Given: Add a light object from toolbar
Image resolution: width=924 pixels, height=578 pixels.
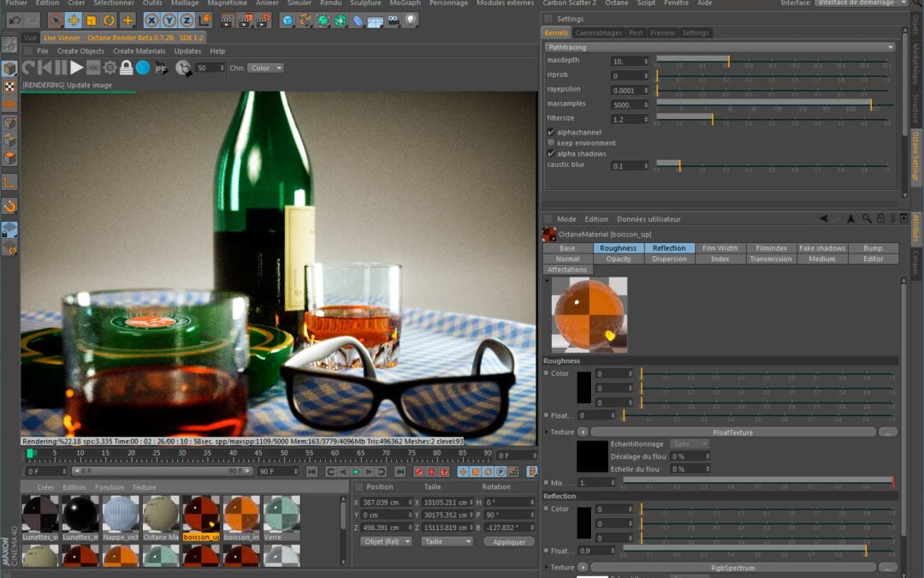Looking at the screenshot, I should coord(411,20).
